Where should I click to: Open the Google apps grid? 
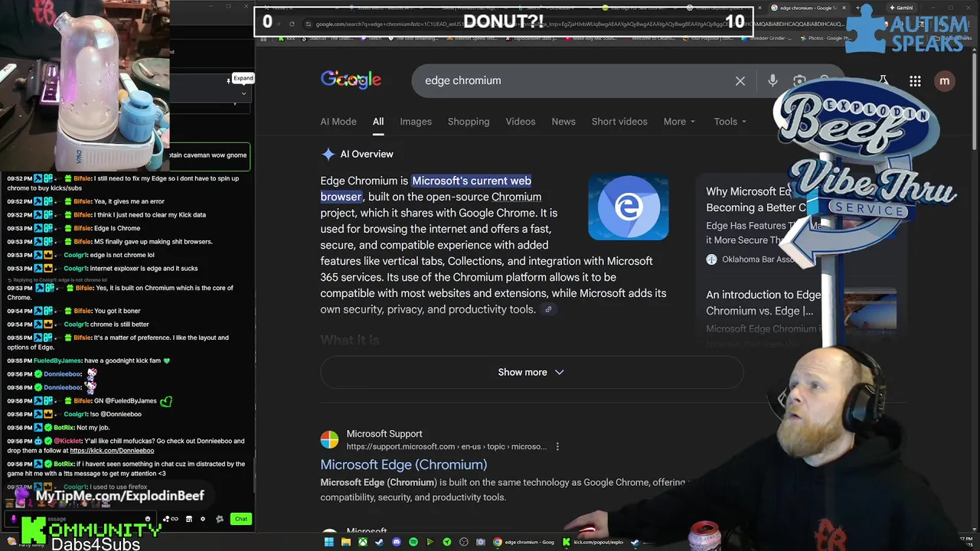tap(915, 80)
